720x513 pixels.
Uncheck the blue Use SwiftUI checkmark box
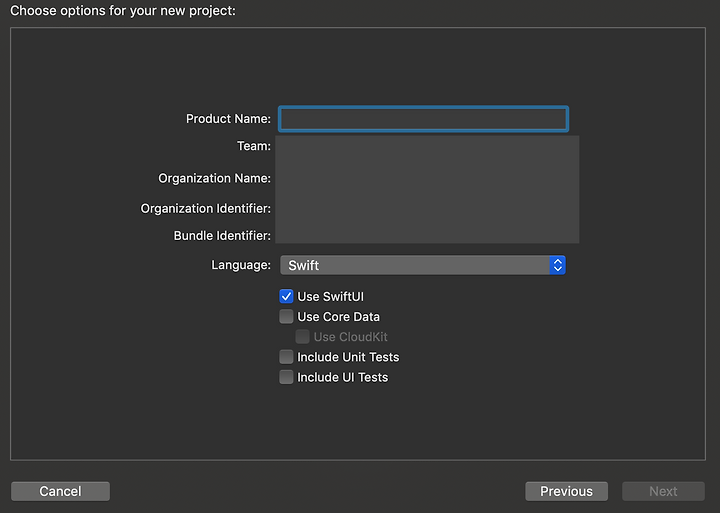[x=286, y=296]
